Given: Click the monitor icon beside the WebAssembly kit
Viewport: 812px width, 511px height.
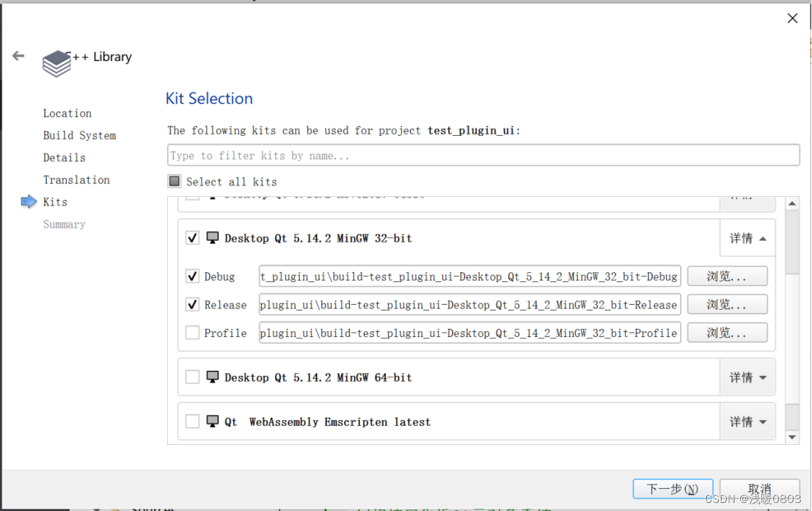Looking at the screenshot, I should coord(212,421).
